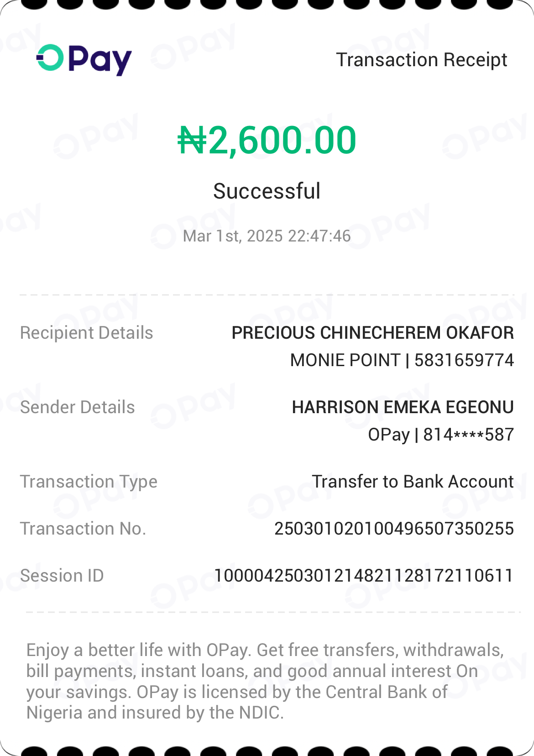The image size is (534, 756).
Task: Click the footer text about OPay licensing
Action: coord(265,681)
